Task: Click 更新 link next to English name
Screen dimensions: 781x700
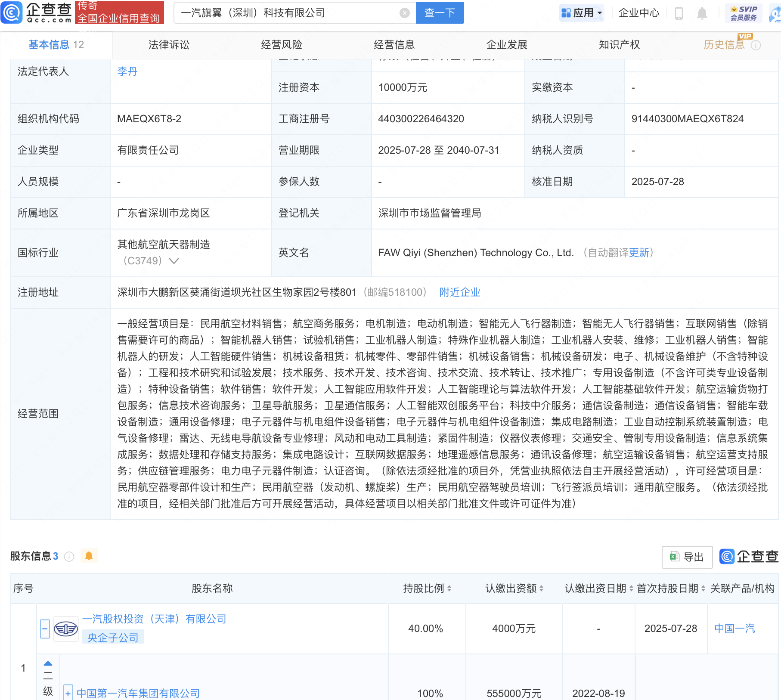Action: pos(639,253)
